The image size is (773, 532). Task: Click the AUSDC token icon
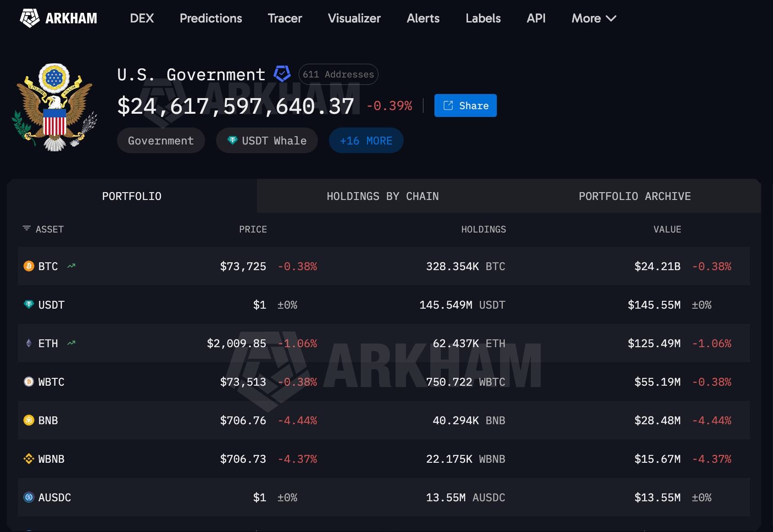click(29, 497)
